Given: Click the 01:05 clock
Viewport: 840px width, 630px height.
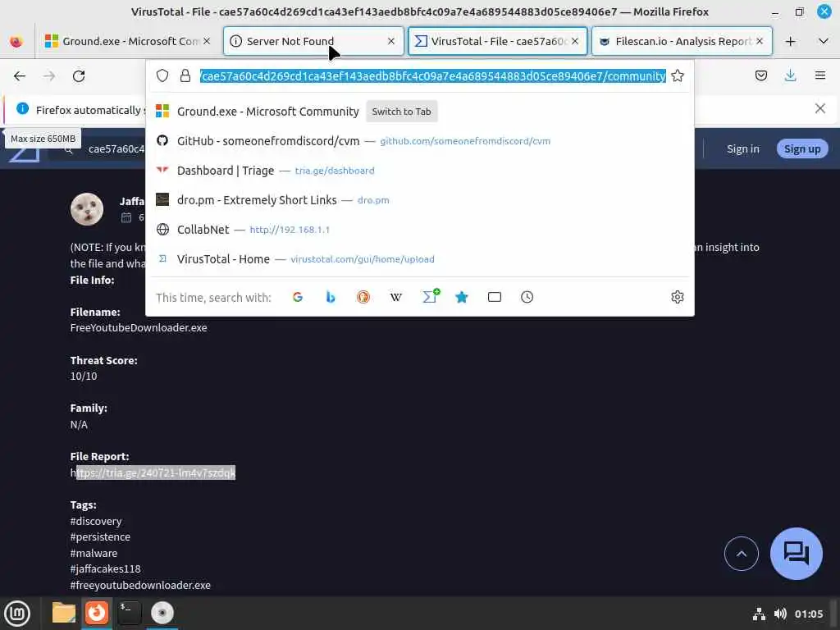Looking at the screenshot, I should 809,614.
